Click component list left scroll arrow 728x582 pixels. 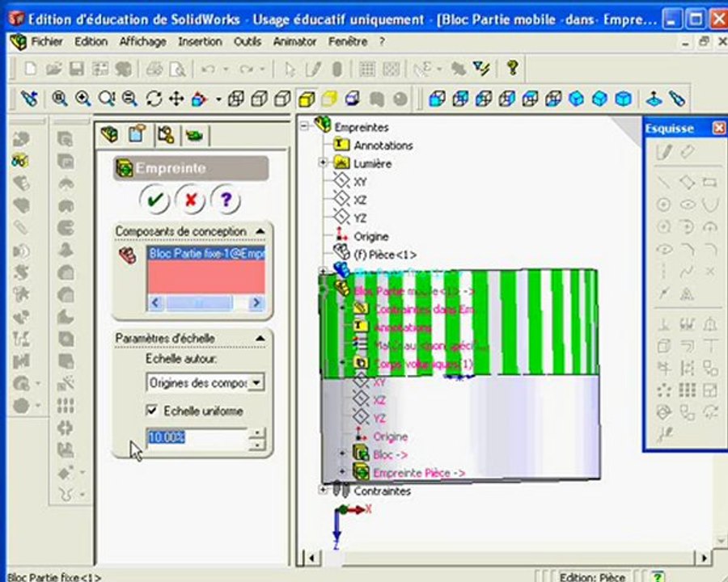[155, 302]
